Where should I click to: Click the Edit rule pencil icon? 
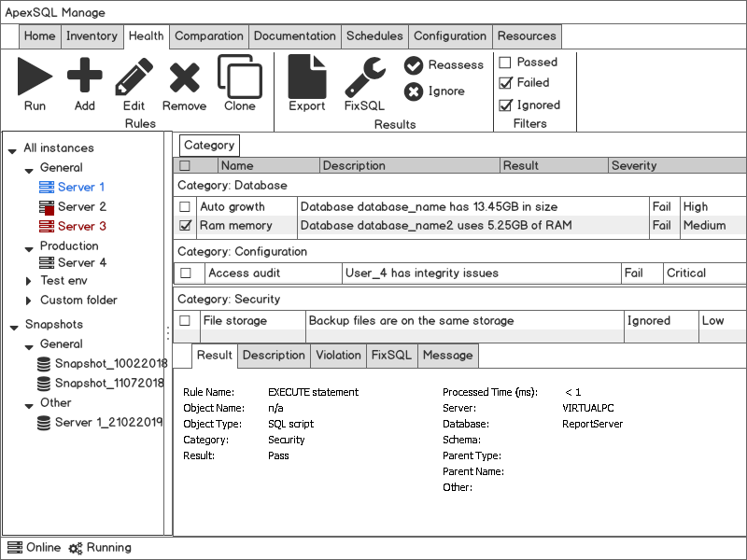pos(134,77)
